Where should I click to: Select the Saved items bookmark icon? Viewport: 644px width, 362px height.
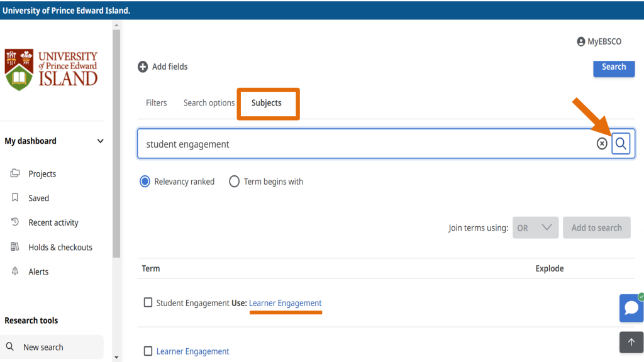coord(15,198)
